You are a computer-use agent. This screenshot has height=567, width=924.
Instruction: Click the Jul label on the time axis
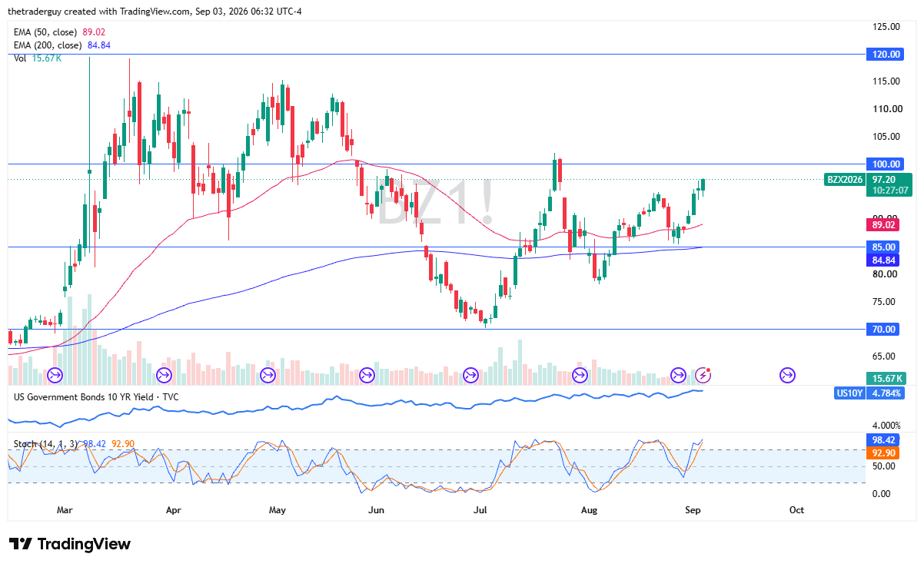pos(480,510)
